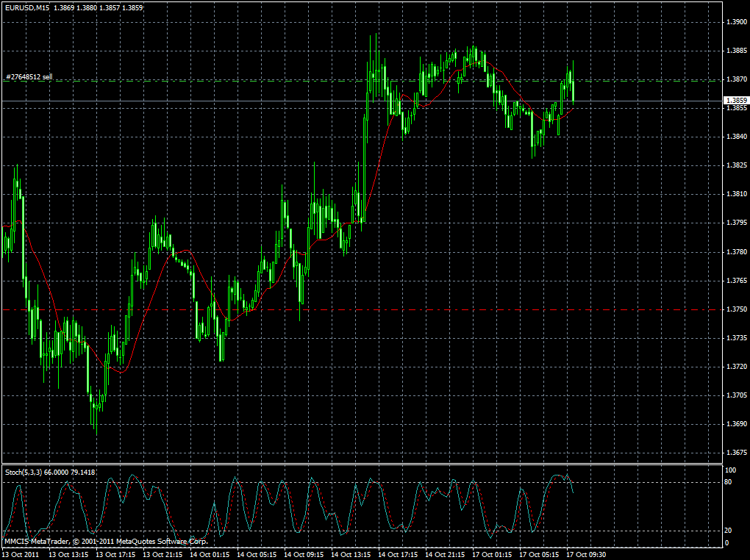Click the 14 Oct 05:15 time label
The width and height of the screenshot is (750, 560).
pyautogui.click(x=257, y=555)
